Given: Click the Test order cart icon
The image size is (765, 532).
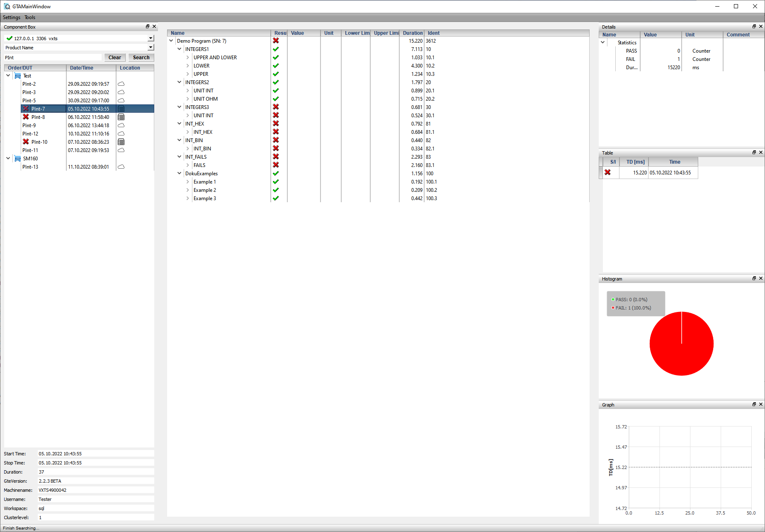Looking at the screenshot, I should 17,76.
